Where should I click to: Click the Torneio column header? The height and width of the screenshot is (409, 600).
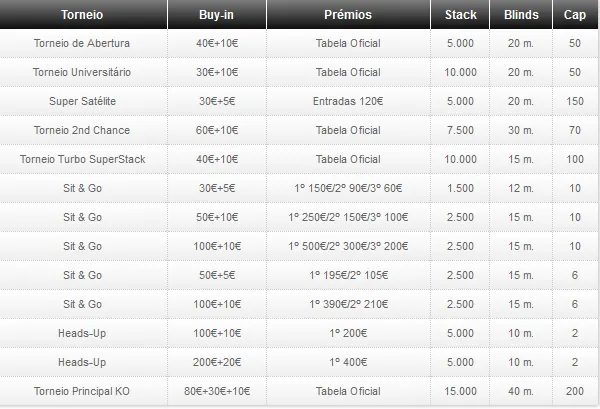[82, 15]
